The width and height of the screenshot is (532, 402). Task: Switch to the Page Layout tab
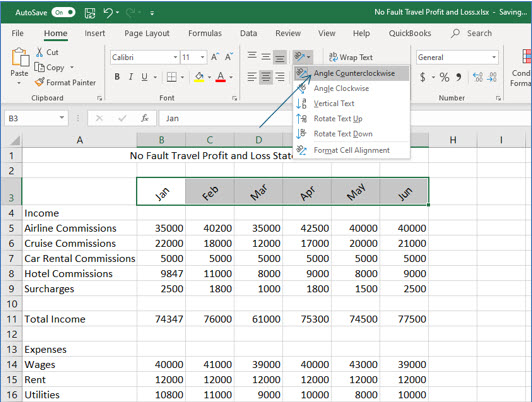click(x=147, y=33)
